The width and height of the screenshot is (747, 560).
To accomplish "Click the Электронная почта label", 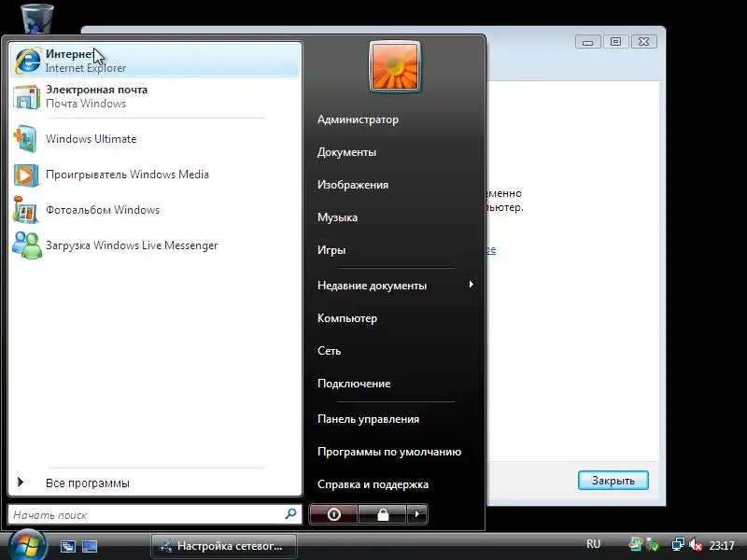I will pyautogui.click(x=96, y=90).
